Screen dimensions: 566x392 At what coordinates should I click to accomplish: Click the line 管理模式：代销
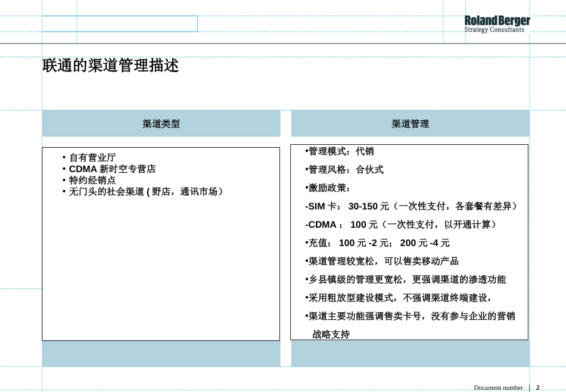click(340, 151)
